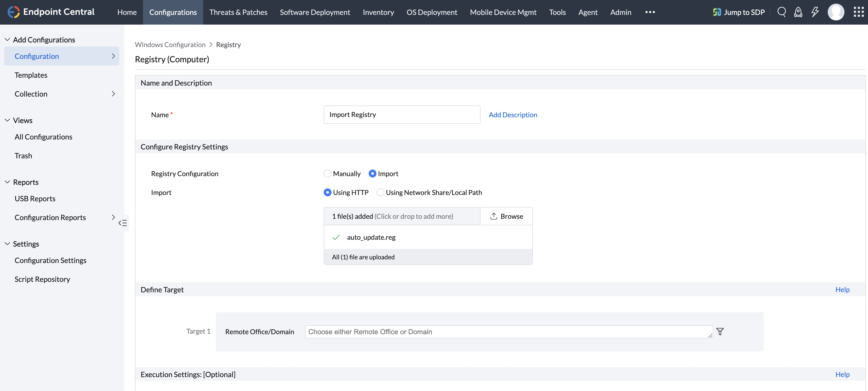The image size is (868, 391).
Task: Expand the Configuration Reports submenu
Action: 113,217
